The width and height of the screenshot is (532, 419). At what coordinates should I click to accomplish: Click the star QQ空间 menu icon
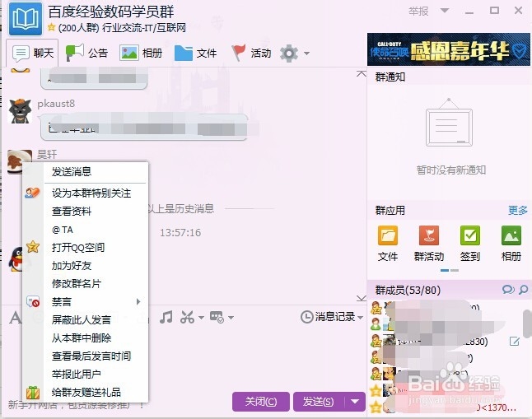(33, 247)
